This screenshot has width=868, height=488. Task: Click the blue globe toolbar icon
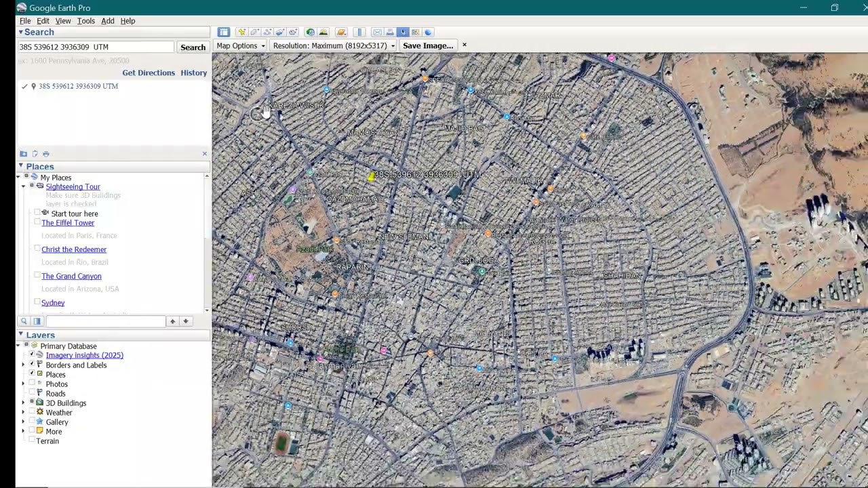428,32
